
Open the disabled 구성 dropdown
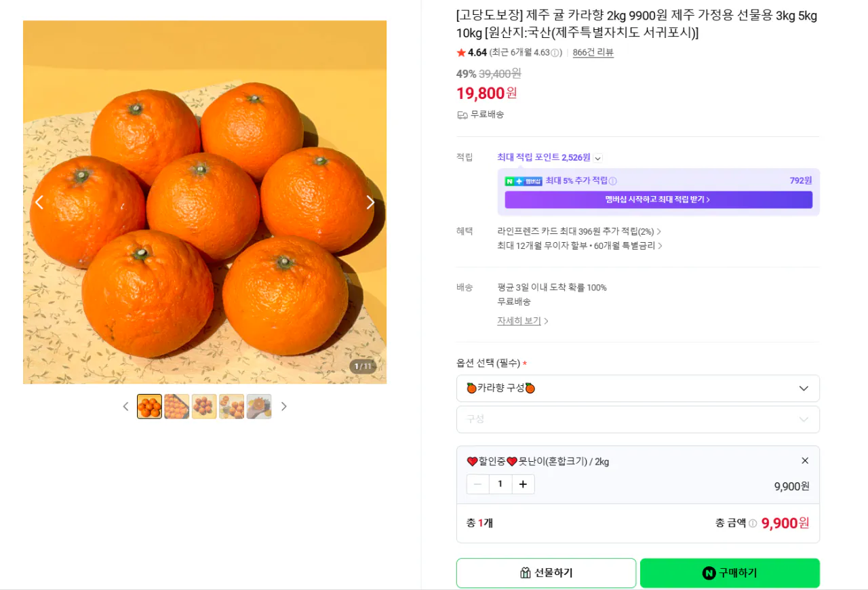(x=637, y=419)
